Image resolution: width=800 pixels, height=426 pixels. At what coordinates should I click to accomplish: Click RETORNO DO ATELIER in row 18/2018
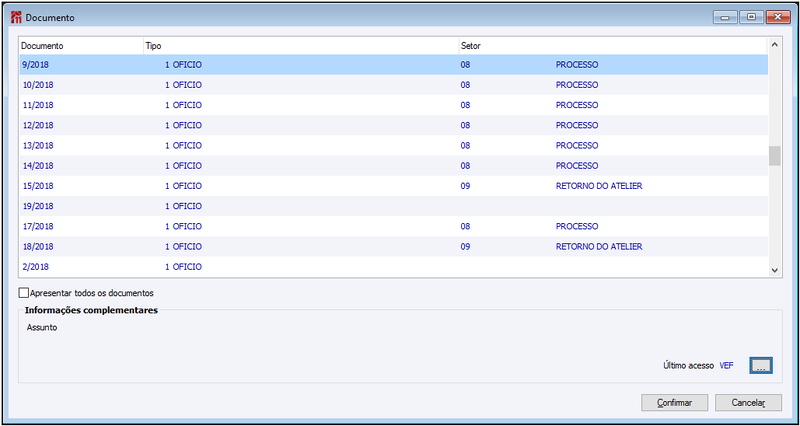click(599, 247)
